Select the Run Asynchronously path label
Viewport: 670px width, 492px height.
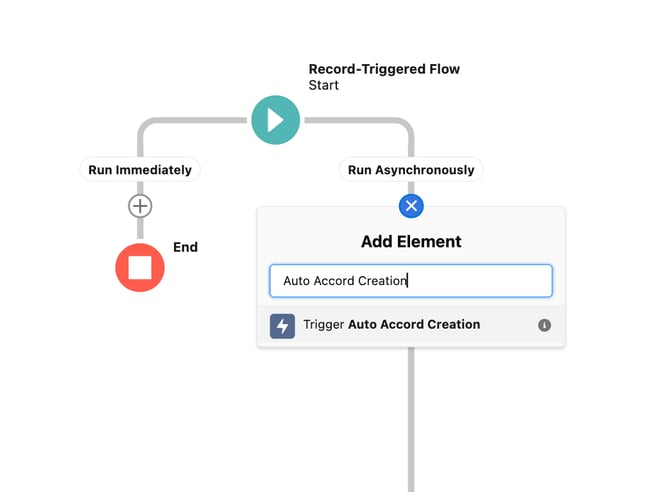pos(411,170)
